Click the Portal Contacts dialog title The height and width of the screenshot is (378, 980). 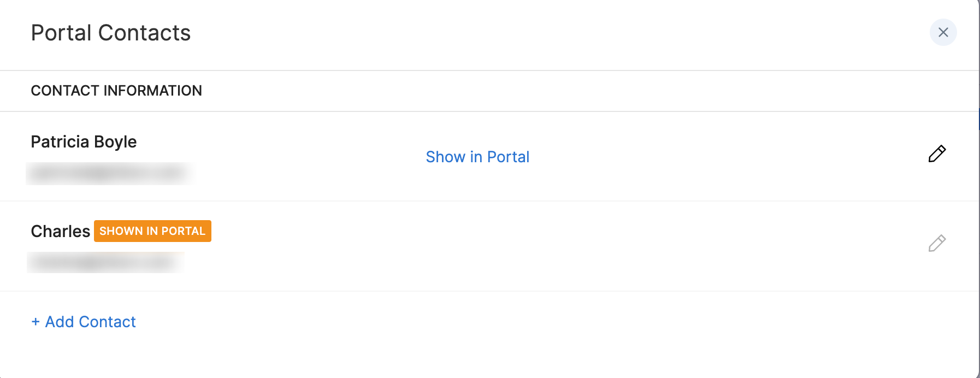pos(111,33)
